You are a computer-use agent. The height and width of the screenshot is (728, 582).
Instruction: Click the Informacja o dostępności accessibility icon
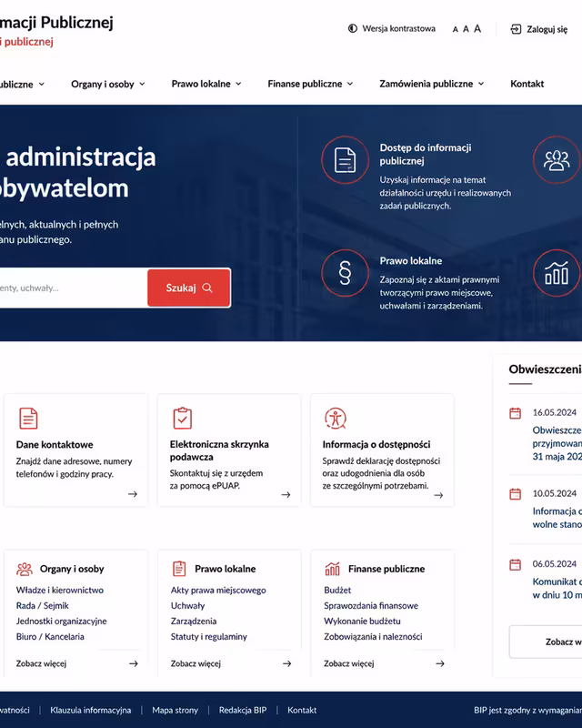pos(335,418)
